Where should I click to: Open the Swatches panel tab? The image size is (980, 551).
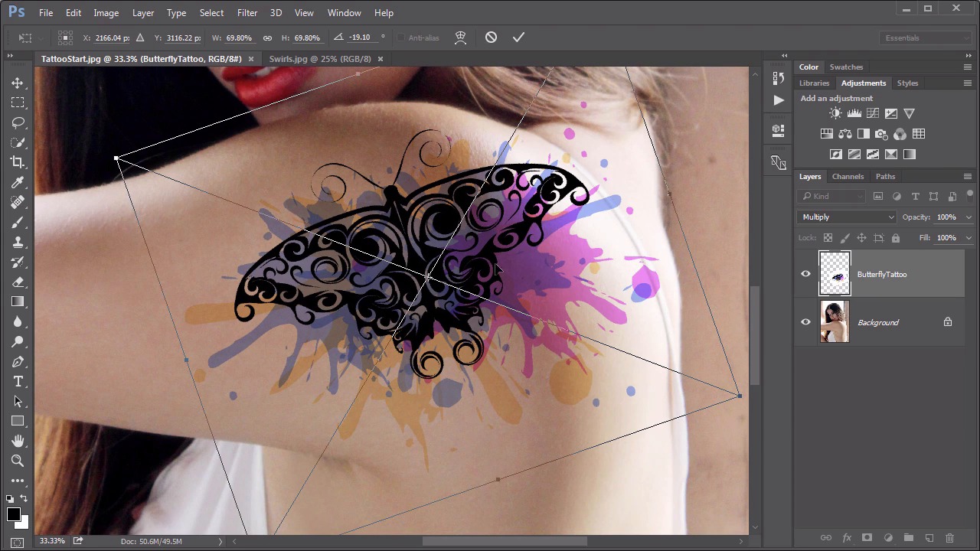coord(846,67)
